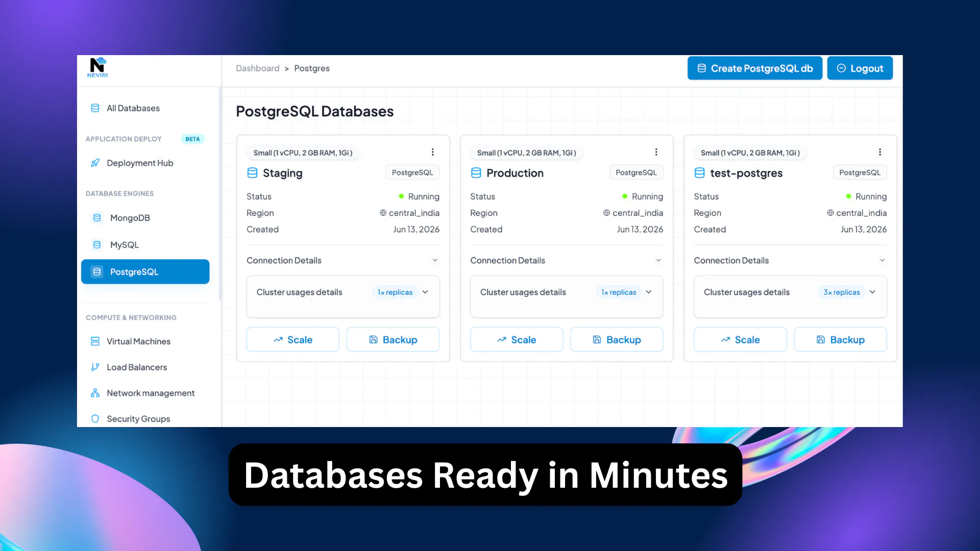The width and height of the screenshot is (980, 551).
Task: Click the Staging database name
Action: coord(283,173)
